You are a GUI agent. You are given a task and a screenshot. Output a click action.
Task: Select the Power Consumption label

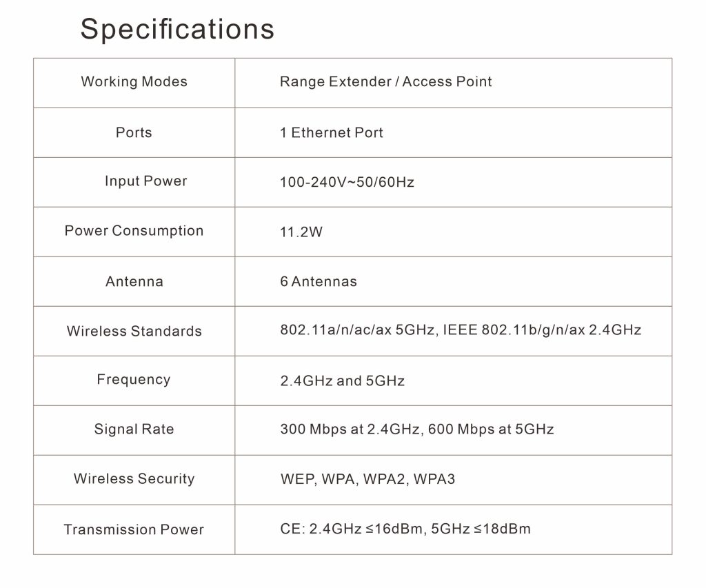click(134, 231)
